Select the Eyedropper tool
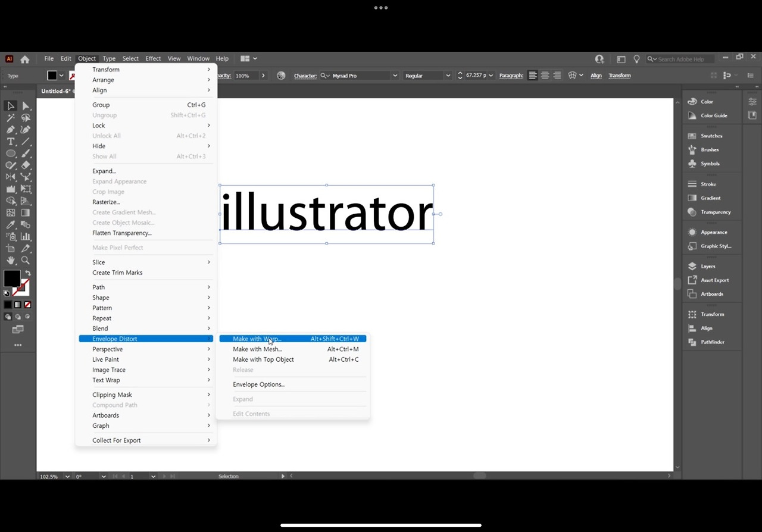Screen dimensions: 762x532 click(x=11, y=225)
